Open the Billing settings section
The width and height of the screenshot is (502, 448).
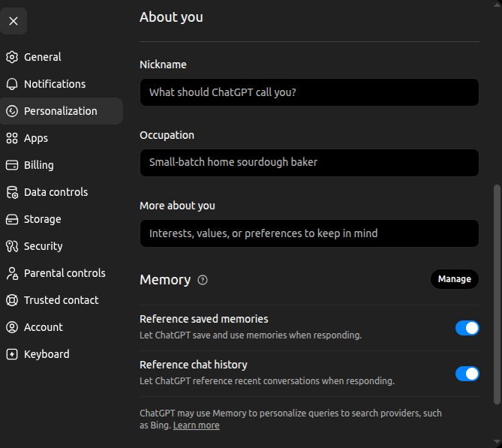click(62, 165)
